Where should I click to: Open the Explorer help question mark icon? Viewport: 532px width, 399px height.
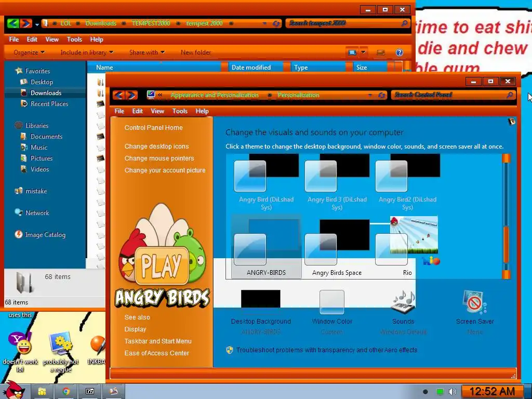pos(400,52)
